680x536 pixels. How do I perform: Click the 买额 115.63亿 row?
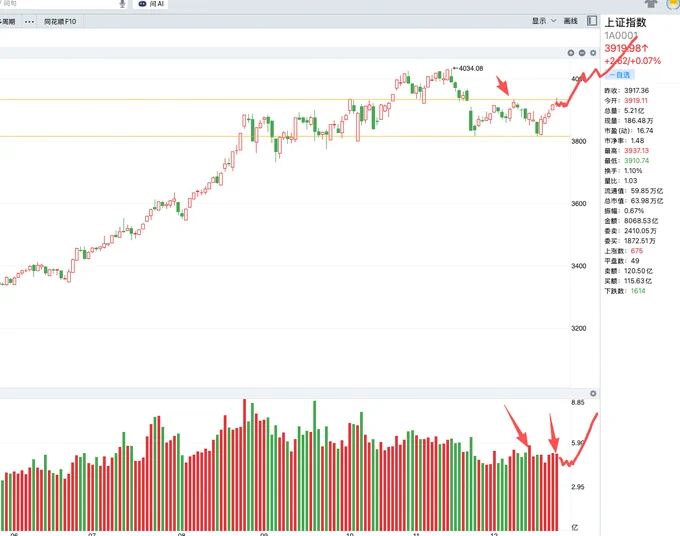pyautogui.click(x=628, y=281)
